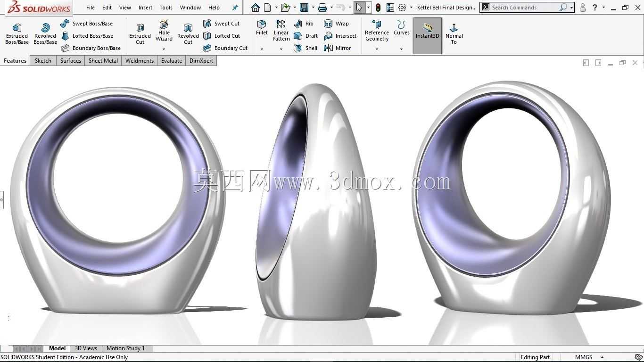644x362 pixels.
Task: Open Options gear icon
Action: point(402,8)
